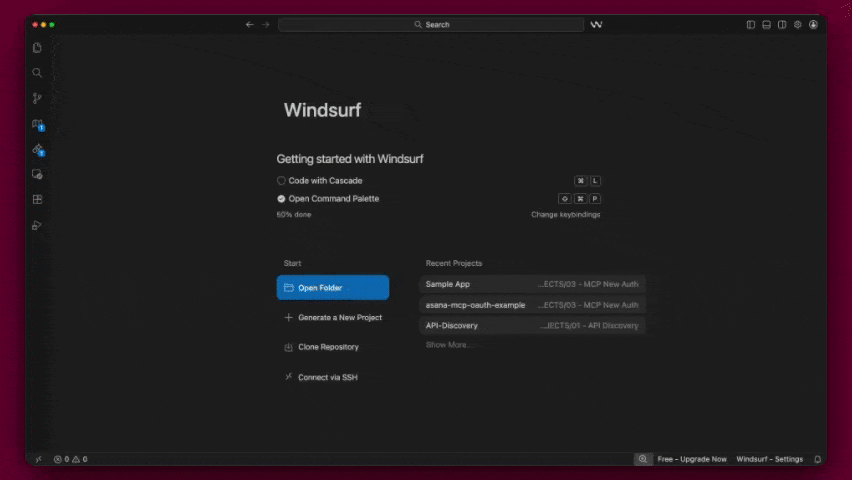Image resolution: width=852 pixels, height=480 pixels.
Task: Open the bottom-most activity bar icon
Action: (37, 225)
